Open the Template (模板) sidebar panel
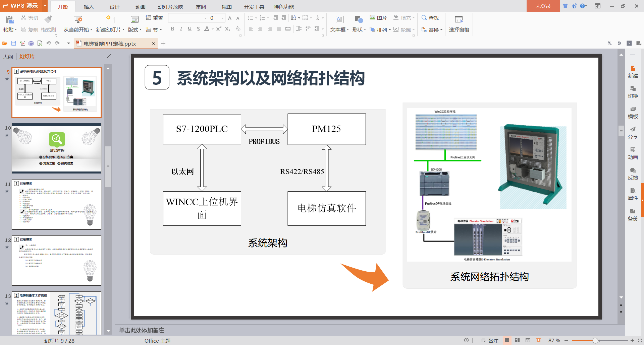 click(x=633, y=112)
